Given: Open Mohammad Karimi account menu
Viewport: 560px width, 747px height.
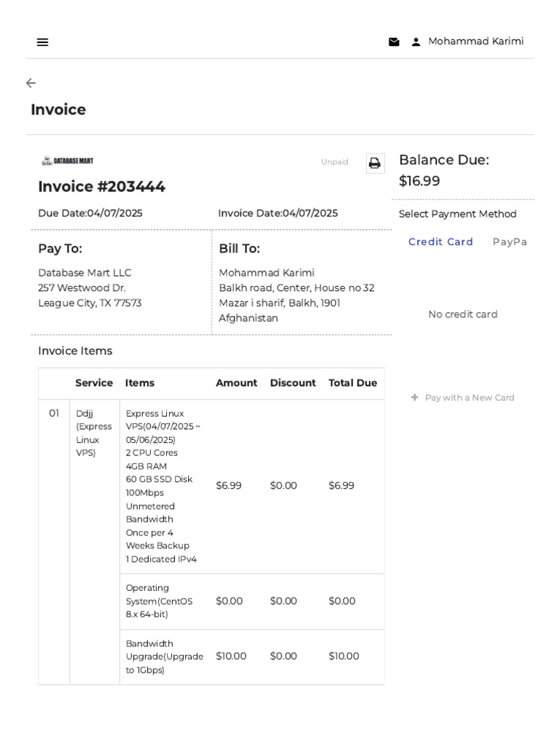Looking at the screenshot, I should click(475, 42).
